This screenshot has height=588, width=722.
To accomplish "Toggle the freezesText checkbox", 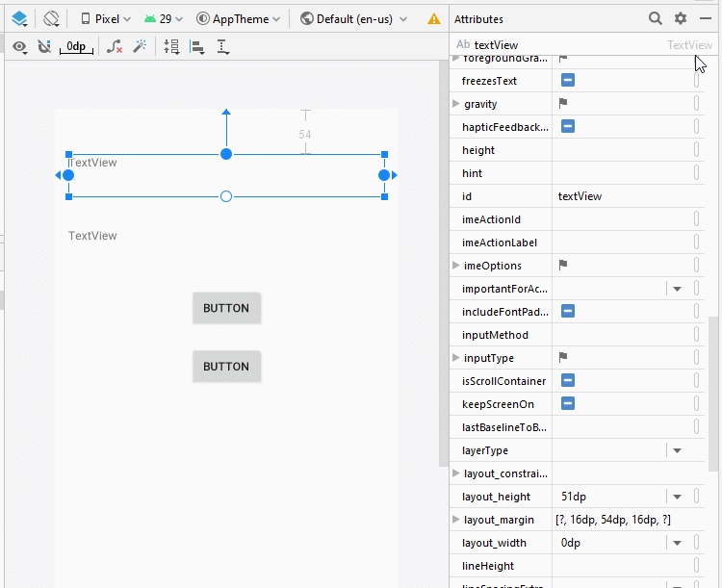I will coord(568,80).
